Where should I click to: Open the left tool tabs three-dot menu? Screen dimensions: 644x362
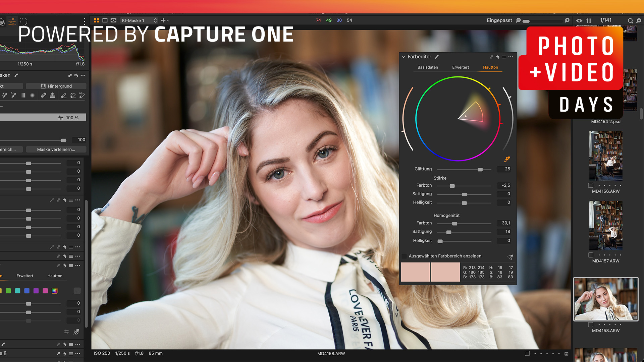coord(85,21)
